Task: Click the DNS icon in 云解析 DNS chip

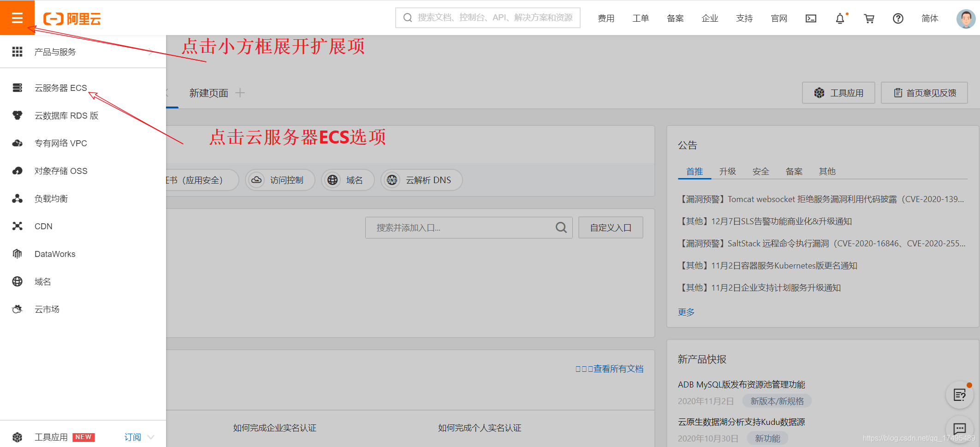Action: 392,180
